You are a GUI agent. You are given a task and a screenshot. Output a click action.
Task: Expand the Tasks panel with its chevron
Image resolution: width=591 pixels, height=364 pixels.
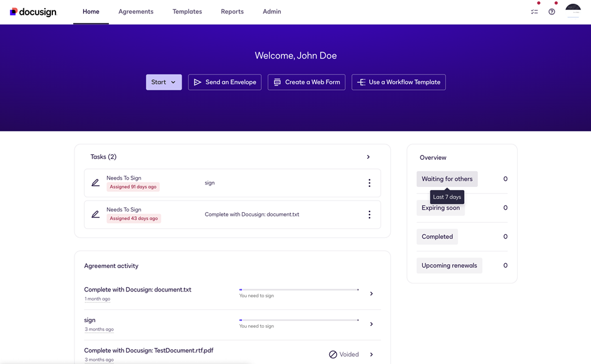point(368,157)
